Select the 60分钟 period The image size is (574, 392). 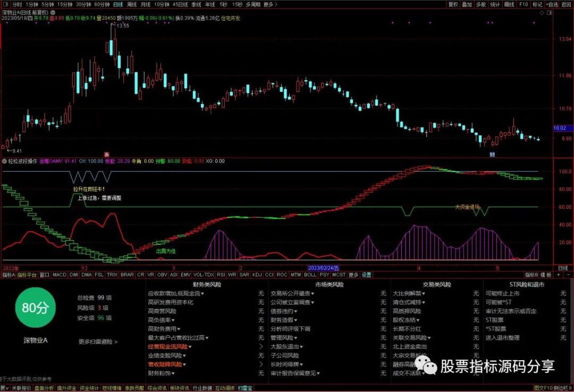point(102,4)
